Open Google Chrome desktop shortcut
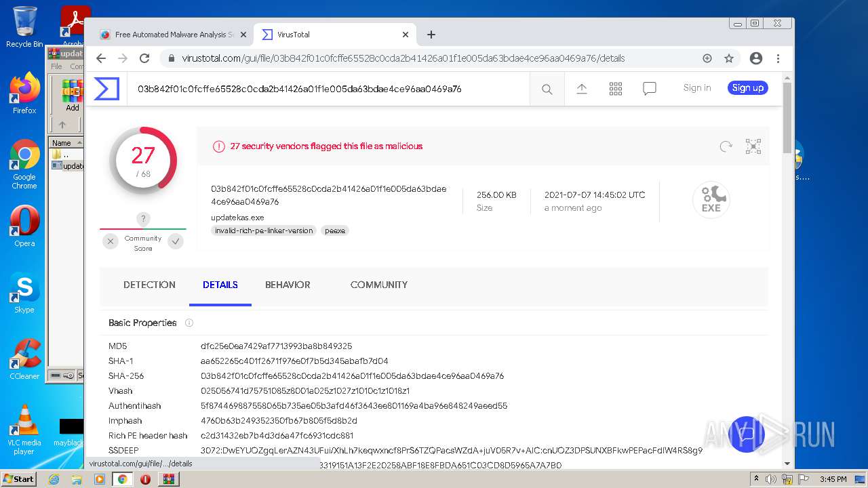The image size is (868, 488). pos(24,164)
